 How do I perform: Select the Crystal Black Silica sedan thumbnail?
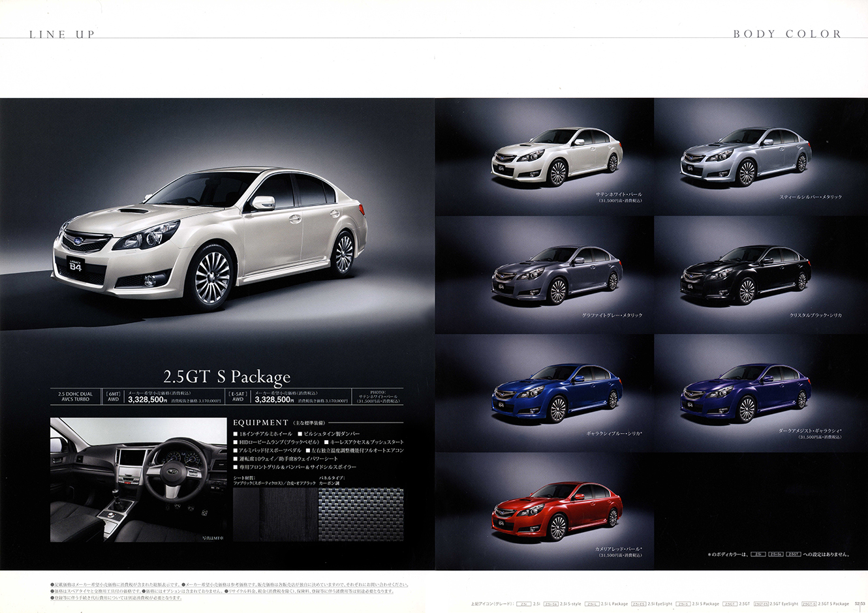[745, 275]
